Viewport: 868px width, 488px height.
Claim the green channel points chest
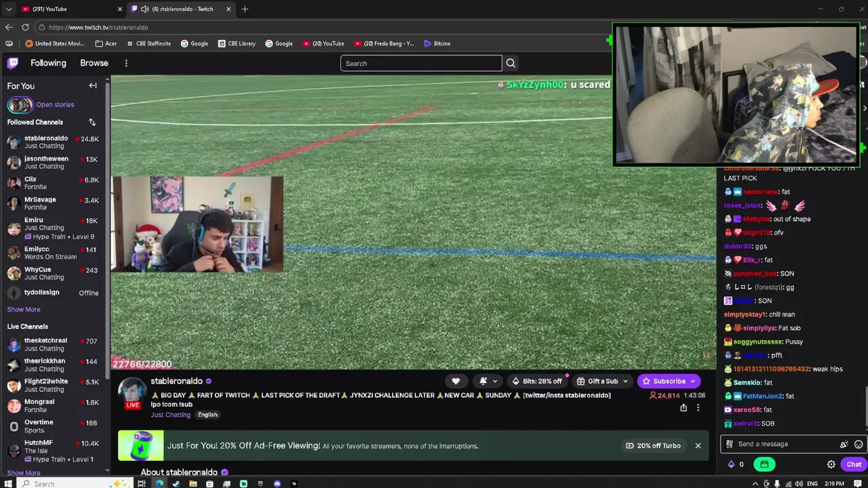764,464
